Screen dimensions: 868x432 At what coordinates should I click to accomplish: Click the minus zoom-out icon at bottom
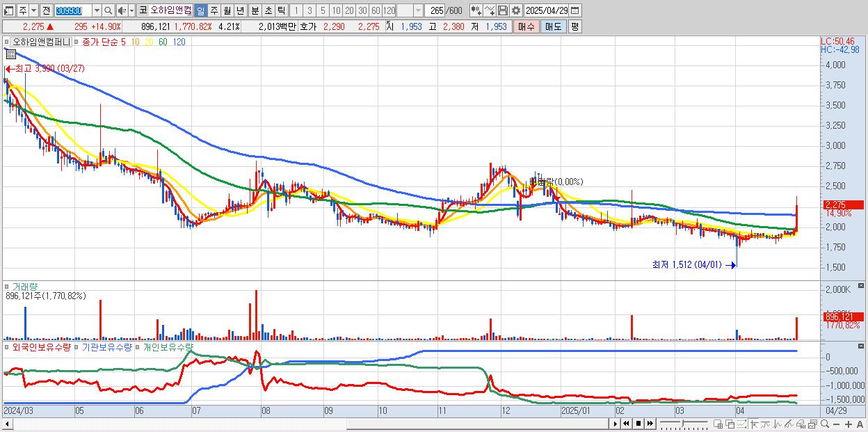(836, 424)
